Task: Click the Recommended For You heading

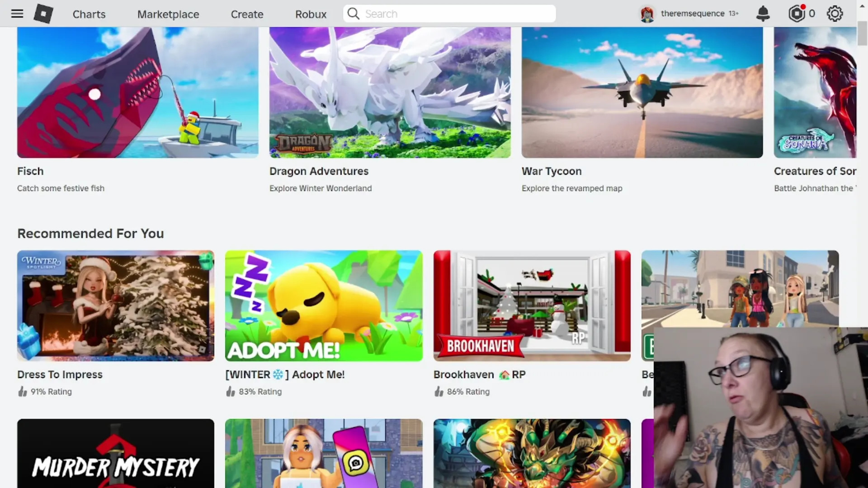Action: (90, 234)
